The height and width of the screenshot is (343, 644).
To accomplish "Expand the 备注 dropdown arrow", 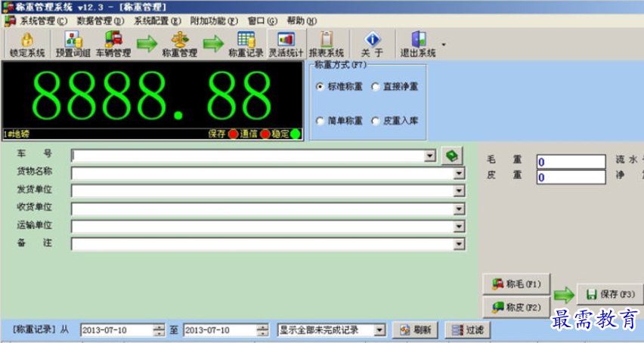I will pyautogui.click(x=459, y=244).
